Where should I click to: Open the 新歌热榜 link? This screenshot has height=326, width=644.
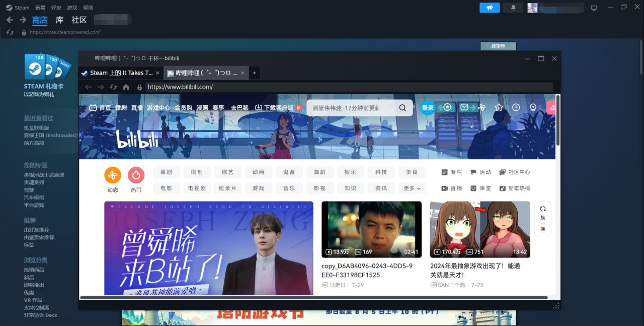click(515, 188)
